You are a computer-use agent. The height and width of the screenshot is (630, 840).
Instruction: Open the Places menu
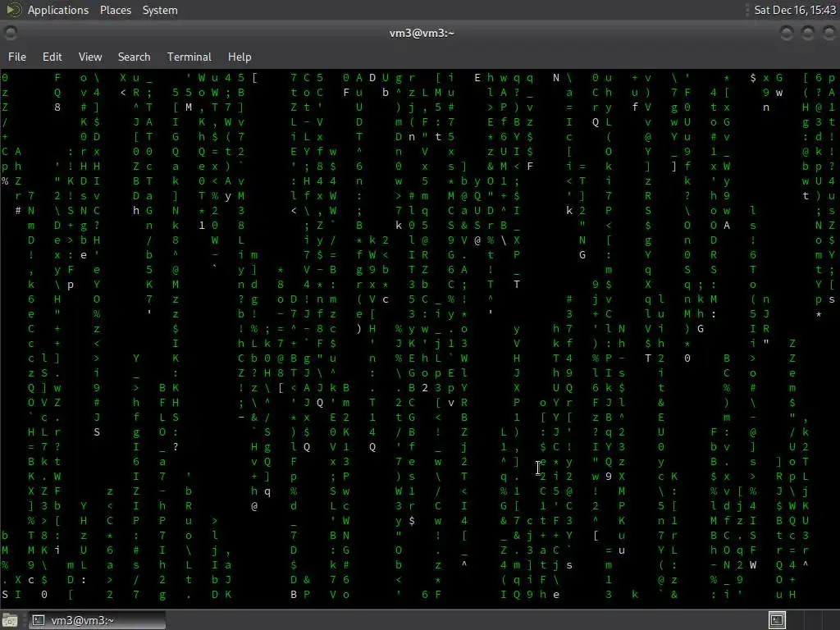[115, 10]
